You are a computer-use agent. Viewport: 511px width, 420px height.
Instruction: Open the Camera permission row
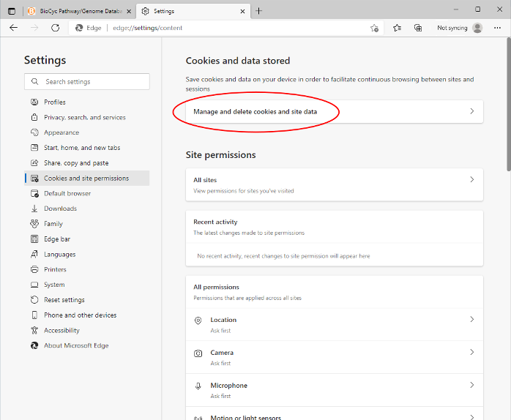[334, 357]
